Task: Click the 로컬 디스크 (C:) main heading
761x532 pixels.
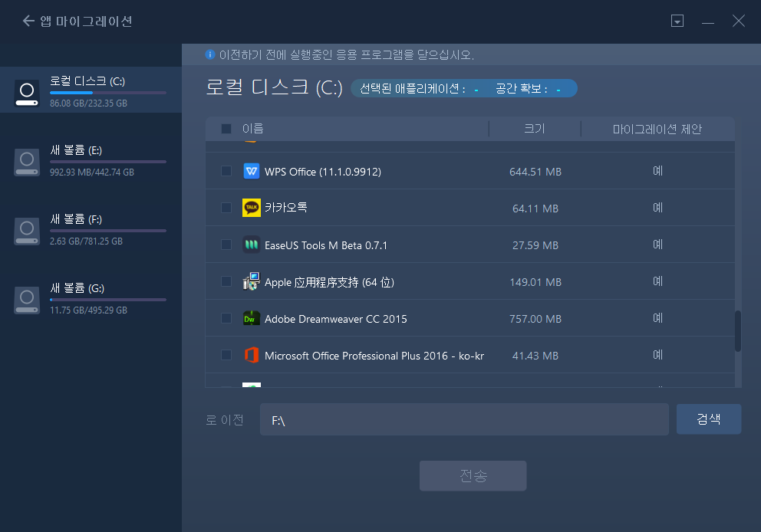Action: (274, 88)
